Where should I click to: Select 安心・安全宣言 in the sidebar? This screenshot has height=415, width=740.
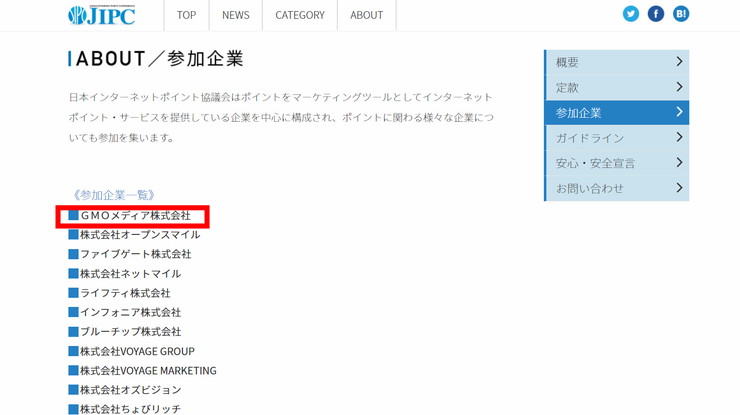[617, 163]
